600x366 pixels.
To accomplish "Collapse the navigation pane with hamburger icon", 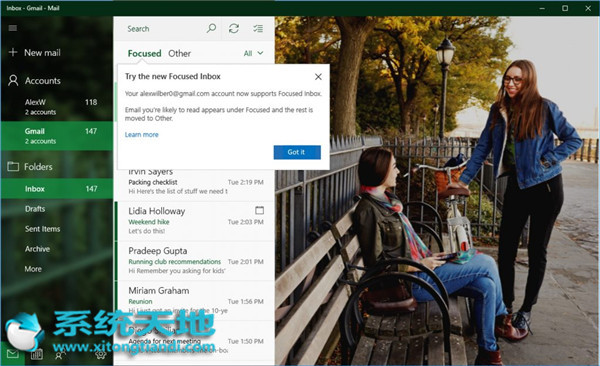I will click(13, 28).
